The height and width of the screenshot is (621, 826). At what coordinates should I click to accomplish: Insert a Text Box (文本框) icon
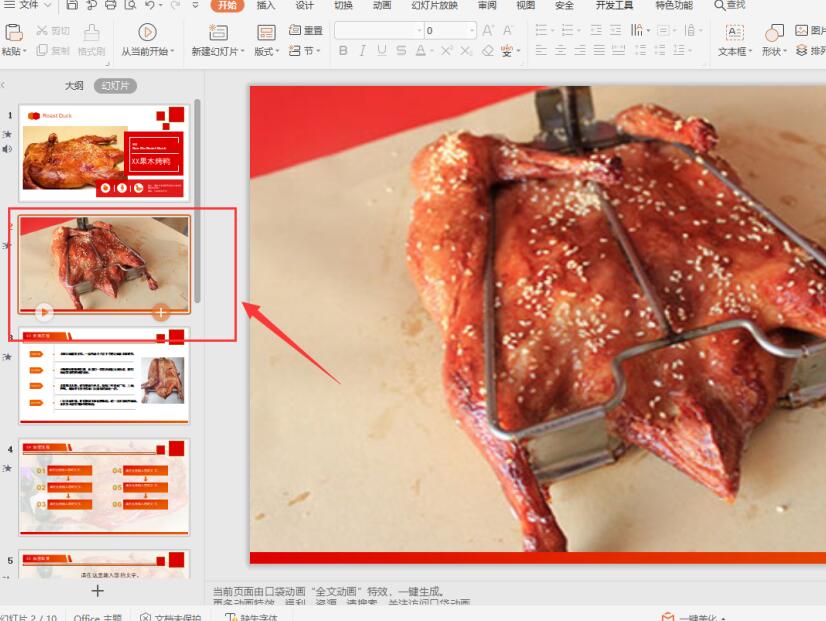point(735,33)
